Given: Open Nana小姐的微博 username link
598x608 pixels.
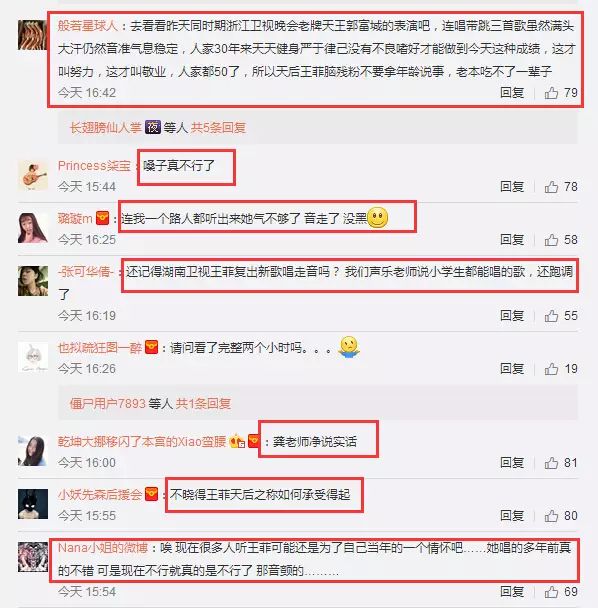Looking at the screenshot, I should tap(103, 548).
